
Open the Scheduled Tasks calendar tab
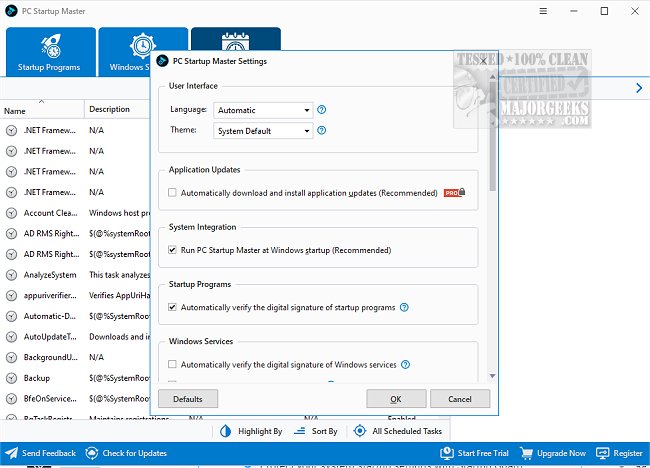coord(235,39)
